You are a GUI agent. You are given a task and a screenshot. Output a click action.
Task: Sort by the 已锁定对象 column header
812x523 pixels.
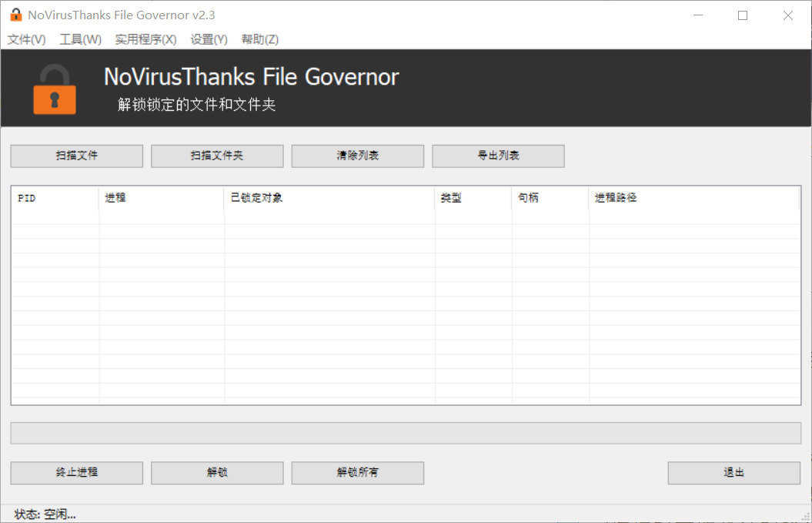pos(329,198)
